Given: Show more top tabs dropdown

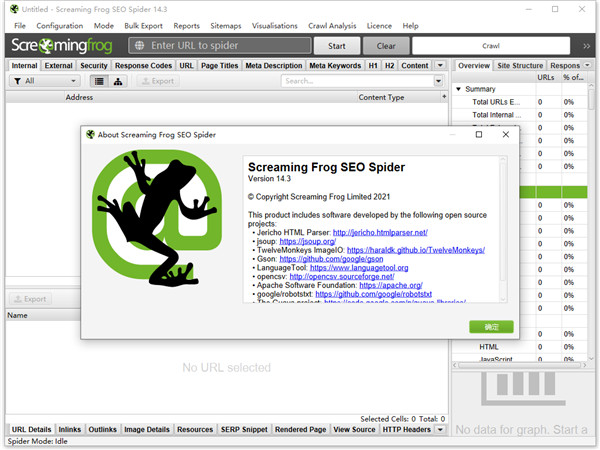Looking at the screenshot, I should [440, 65].
